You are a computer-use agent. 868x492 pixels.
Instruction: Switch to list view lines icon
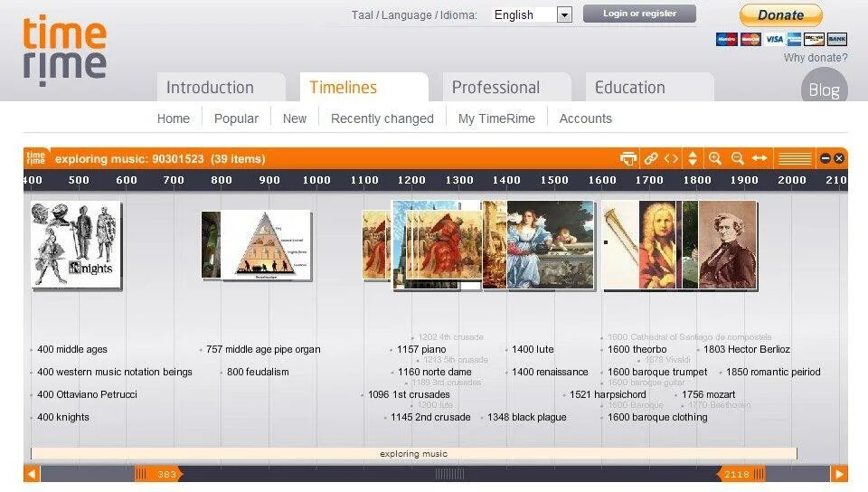point(795,159)
